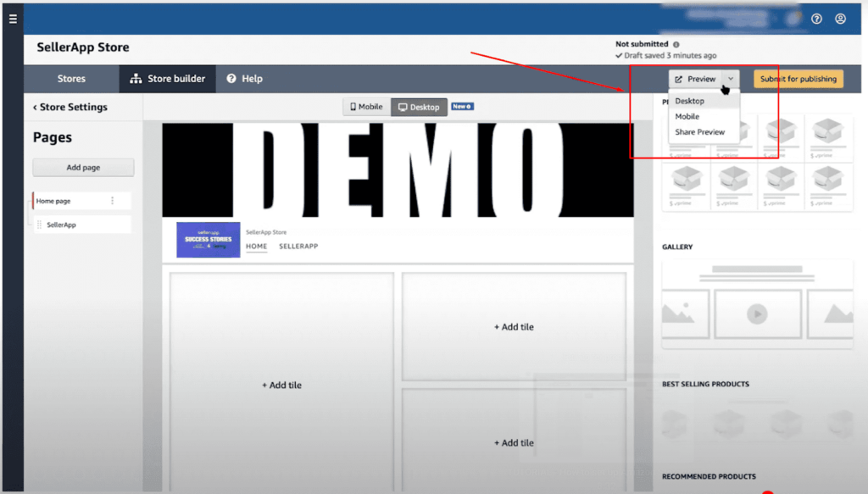Click the drag handle beside SellerApp page
Viewport: 868px width, 494px height.
click(x=39, y=225)
